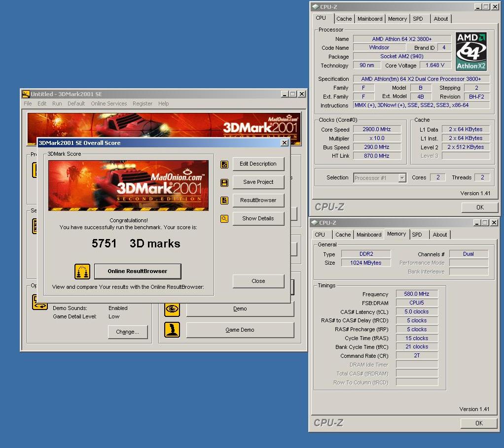Click the Demo eye icon
Viewport: 504px width, 448px height.
click(172, 309)
